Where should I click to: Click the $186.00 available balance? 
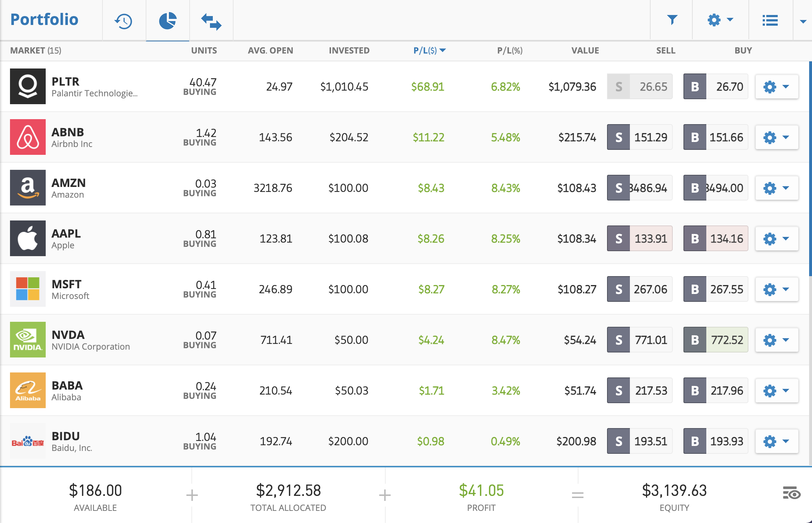(95, 491)
